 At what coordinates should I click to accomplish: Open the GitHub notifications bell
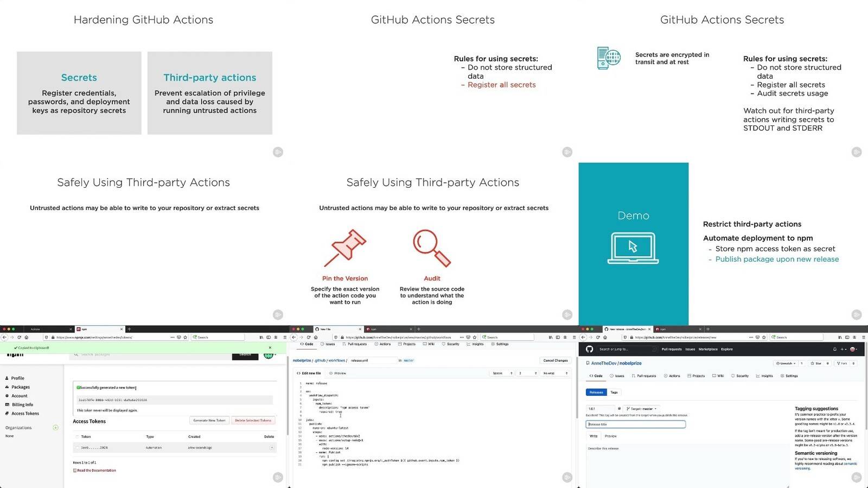[x=835, y=349]
